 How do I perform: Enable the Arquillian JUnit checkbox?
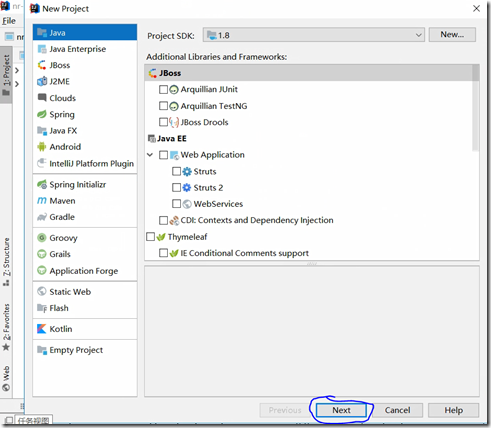tap(163, 89)
